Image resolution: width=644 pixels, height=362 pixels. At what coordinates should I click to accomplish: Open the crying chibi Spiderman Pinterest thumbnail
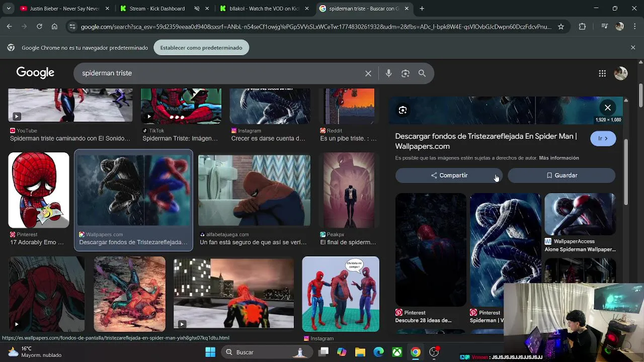[39, 190]
